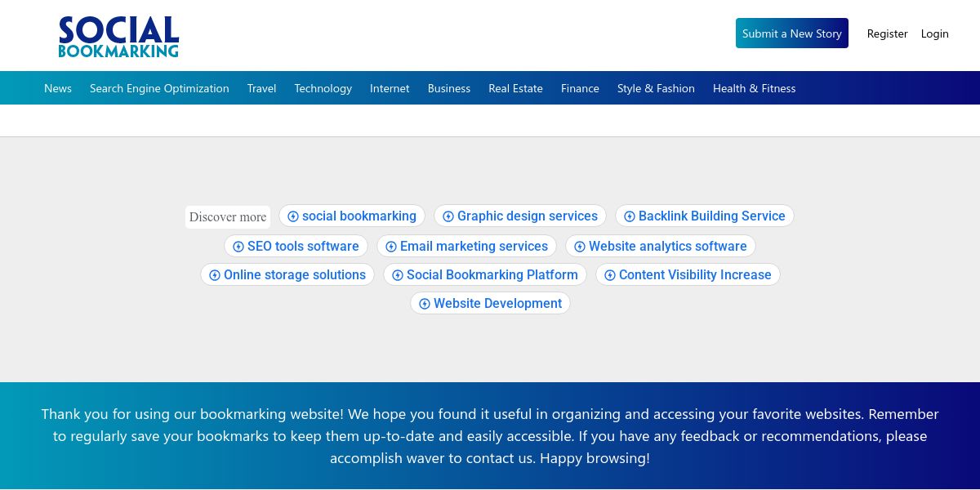Click plus icon beside Social Bookmarking Platform
This screenshot has height=490, width=980.
(x=398, y=275)
